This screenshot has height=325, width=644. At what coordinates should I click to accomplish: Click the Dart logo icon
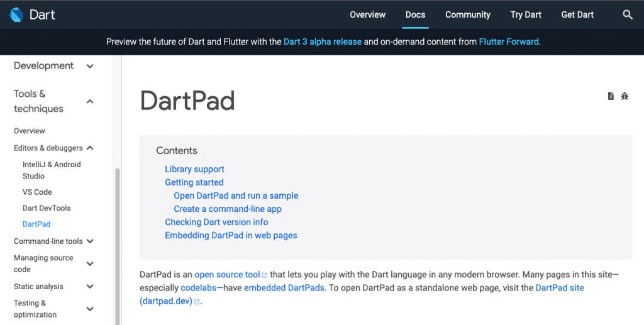(x=16, y=15)
